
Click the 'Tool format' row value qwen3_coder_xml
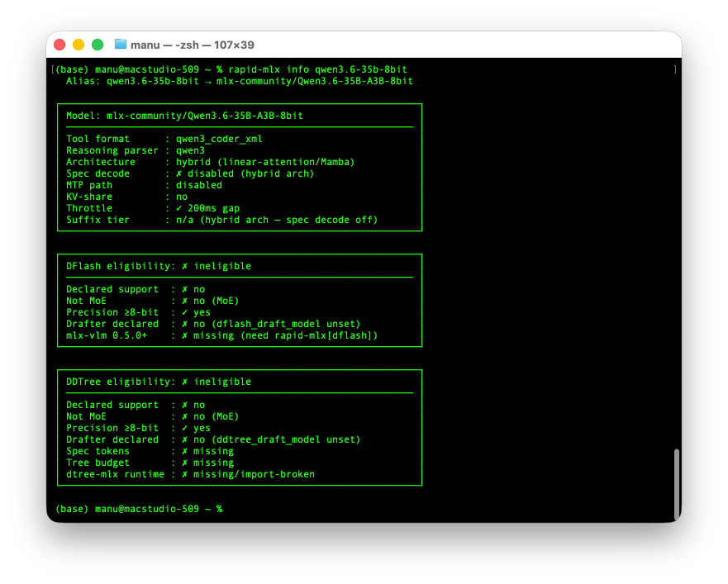pyautogui.click(x=219, y=139)
